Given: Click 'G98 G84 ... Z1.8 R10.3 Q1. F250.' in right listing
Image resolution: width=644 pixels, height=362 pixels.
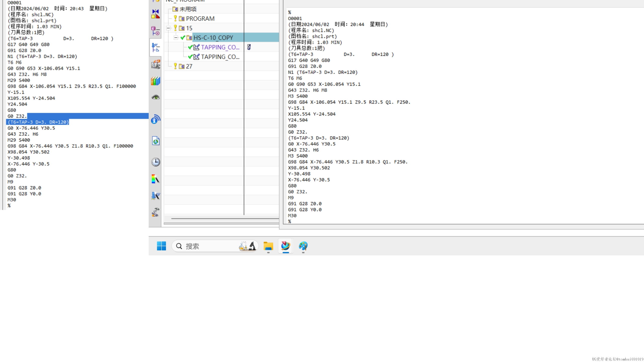Looking at the screenshot, I should point(348,162).
